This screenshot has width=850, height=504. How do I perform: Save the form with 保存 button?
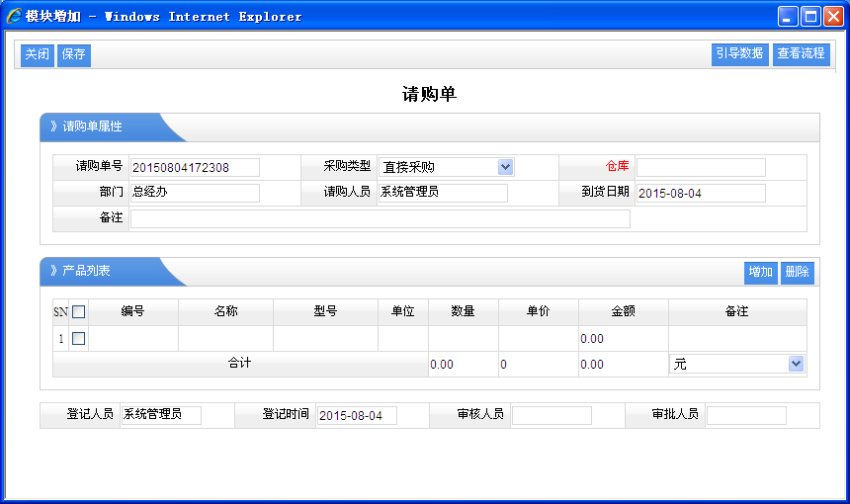click(x=74, y=54)
